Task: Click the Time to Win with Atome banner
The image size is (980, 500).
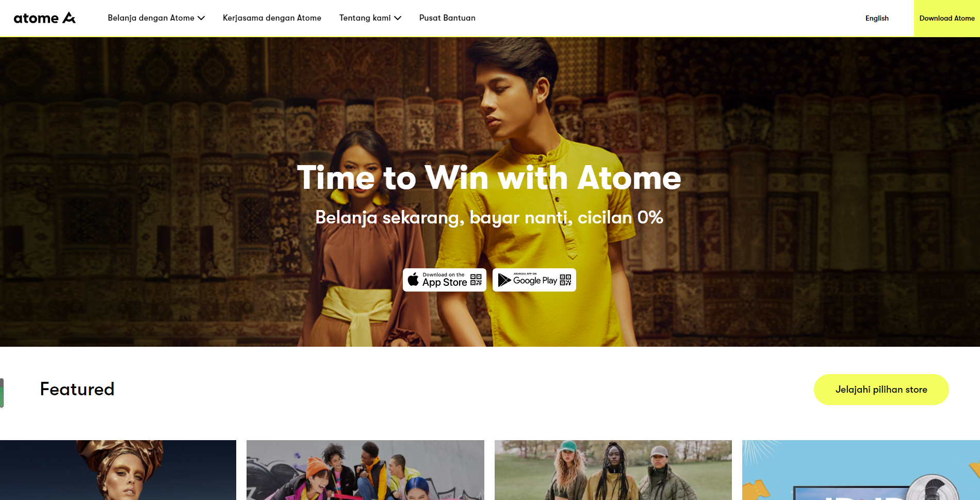Action: coord(489,178)
